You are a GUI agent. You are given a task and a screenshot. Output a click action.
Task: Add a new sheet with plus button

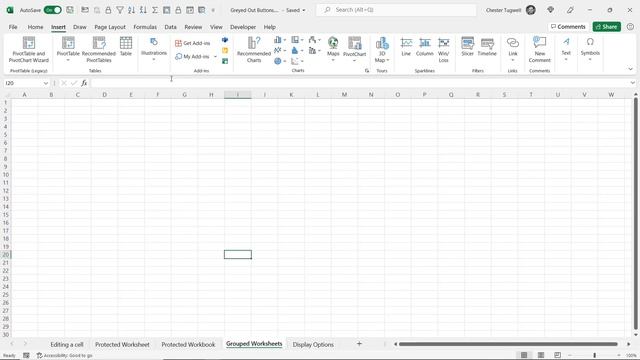pyautogui.click(x=359, y=344)
